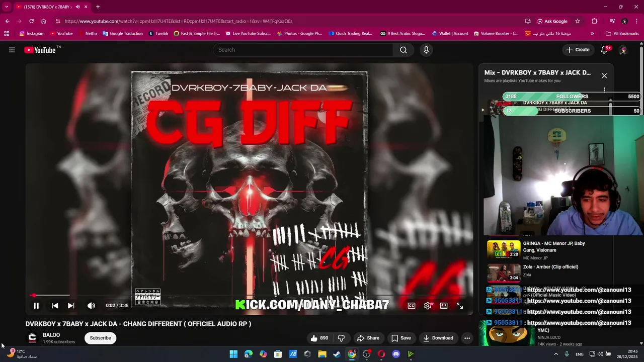Show hidden bookmarks chevron

pos(592,34)
